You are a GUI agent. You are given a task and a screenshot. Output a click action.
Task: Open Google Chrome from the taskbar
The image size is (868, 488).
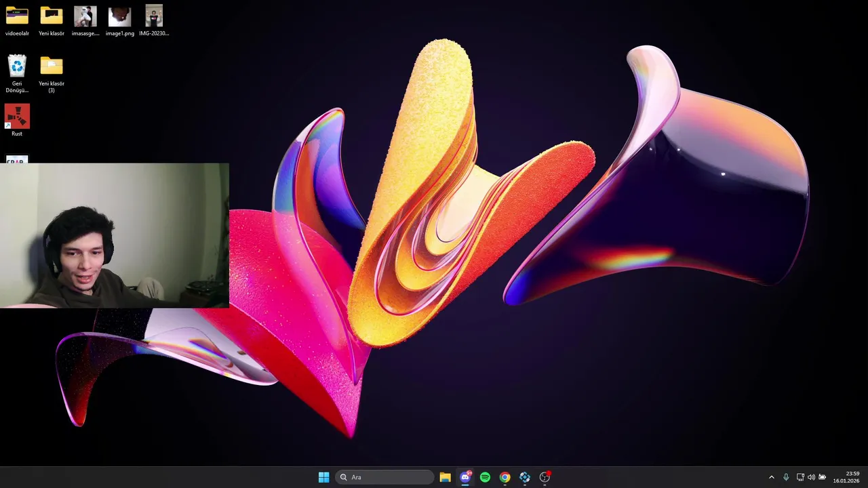pyautogui.click(x=505, y=477)
